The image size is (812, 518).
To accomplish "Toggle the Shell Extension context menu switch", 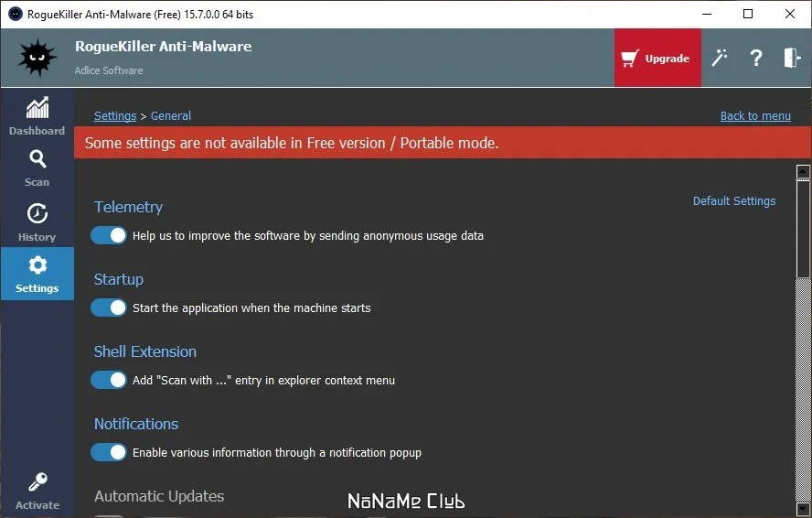I will point(109,380).
